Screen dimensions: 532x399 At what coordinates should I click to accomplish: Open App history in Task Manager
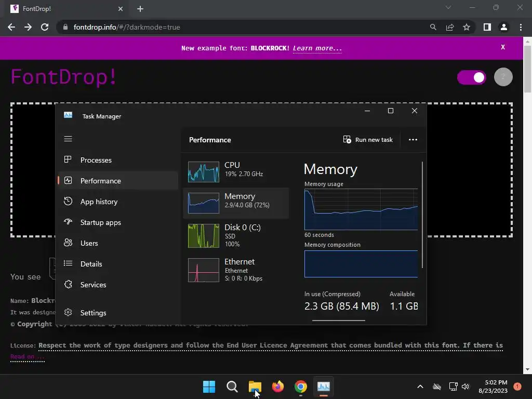[118, 202]
